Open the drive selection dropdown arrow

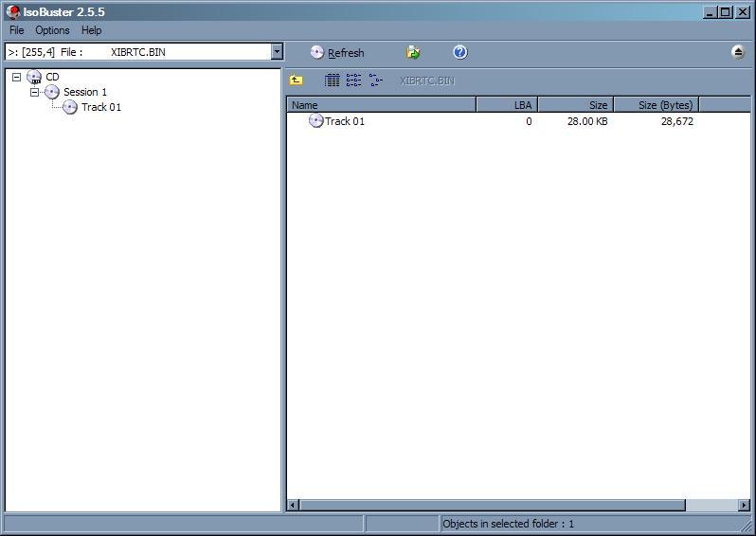tap(277, 51)
